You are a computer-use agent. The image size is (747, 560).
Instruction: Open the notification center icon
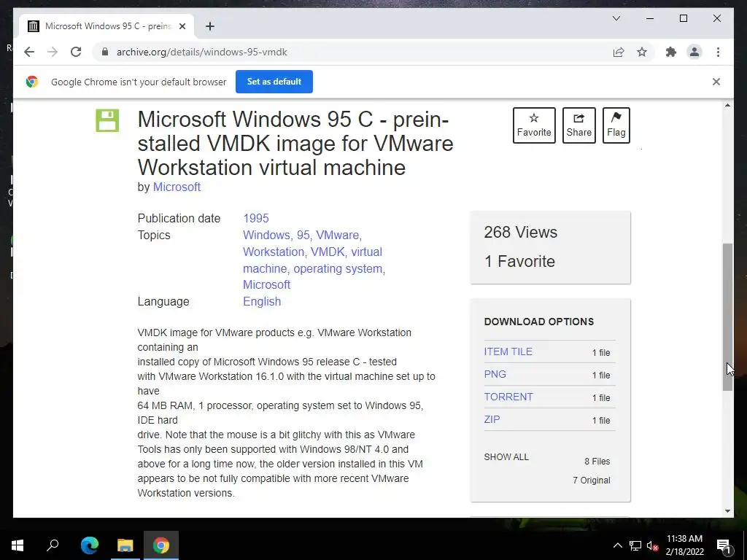point(723,545)
